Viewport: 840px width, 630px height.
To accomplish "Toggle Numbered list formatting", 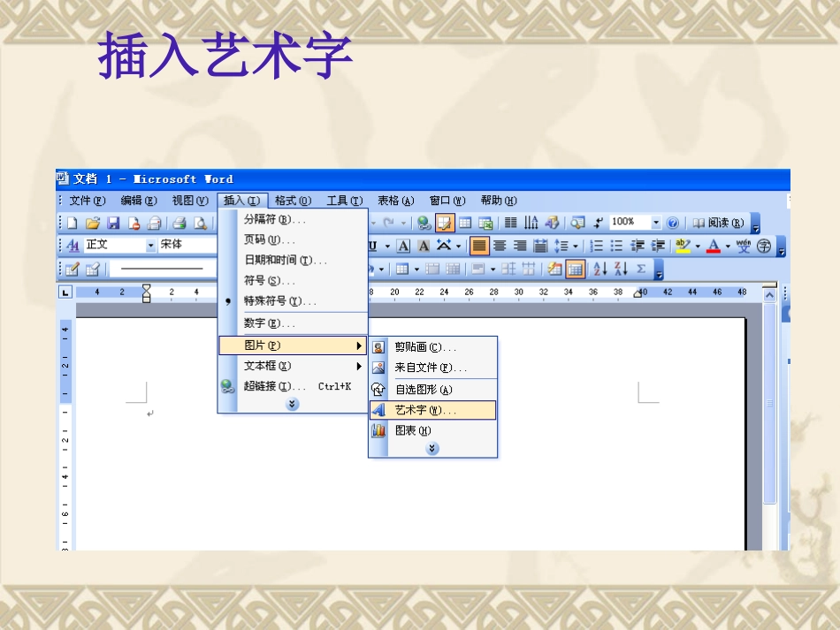I will [596, 246].
